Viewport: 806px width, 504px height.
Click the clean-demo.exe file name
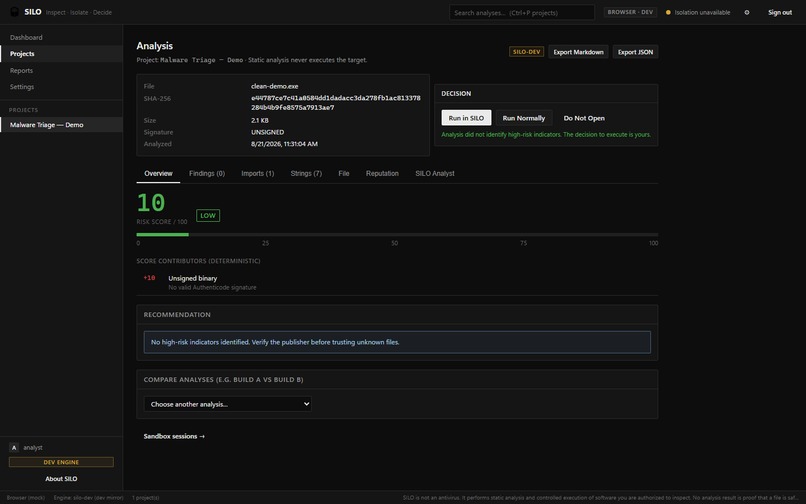click(274, 86)
